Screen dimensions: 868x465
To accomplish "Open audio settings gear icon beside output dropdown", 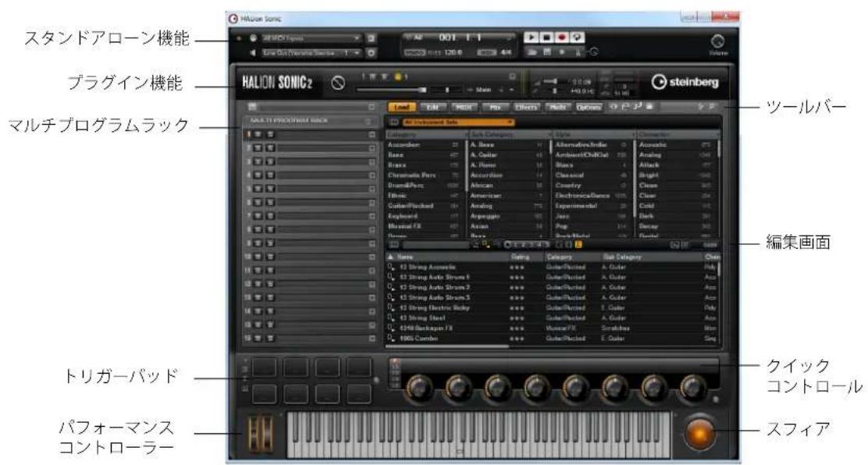I will point(372,53).
